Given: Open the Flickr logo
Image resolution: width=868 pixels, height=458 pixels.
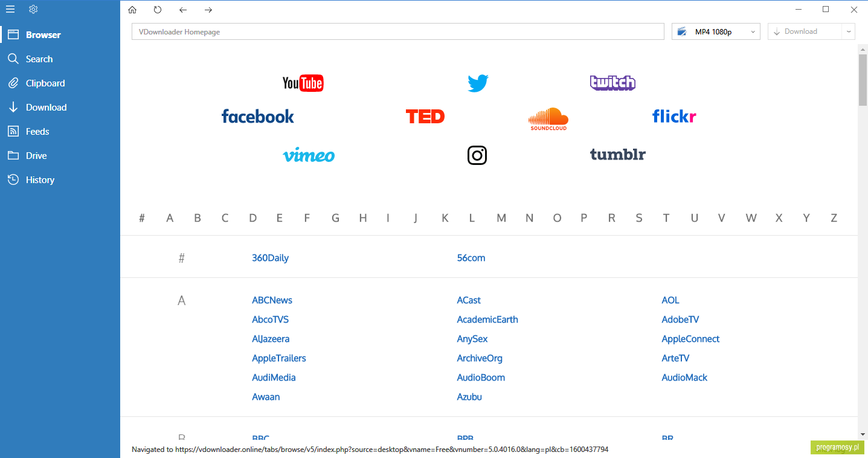Looking at the screenshot, I should (674, 115).
